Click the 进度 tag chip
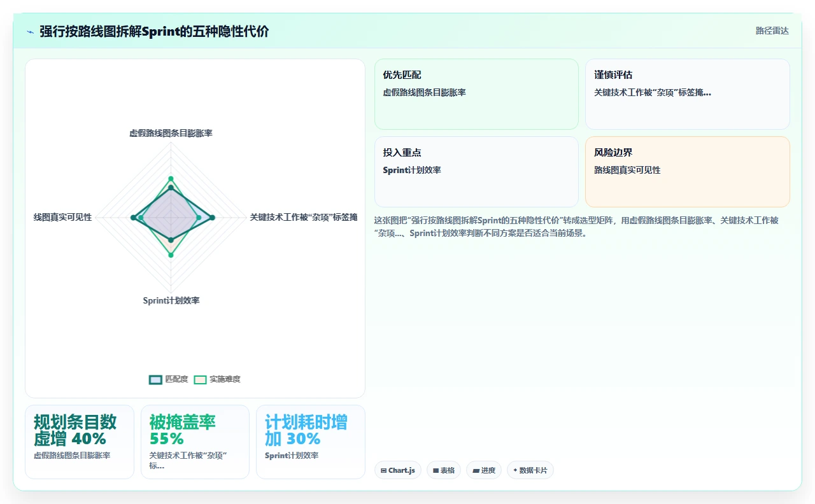Viewport: 815px width, 504px height. pos(484,470)
